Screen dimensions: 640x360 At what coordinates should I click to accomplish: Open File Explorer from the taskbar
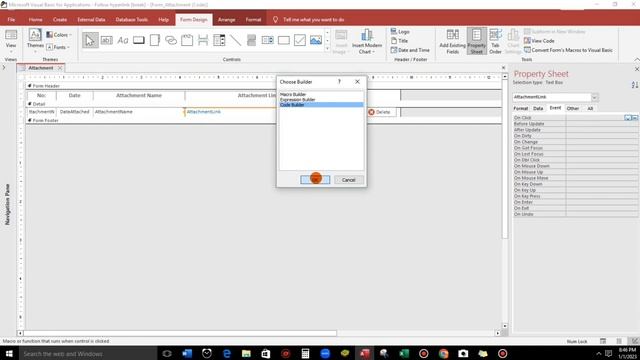[246, 353]
